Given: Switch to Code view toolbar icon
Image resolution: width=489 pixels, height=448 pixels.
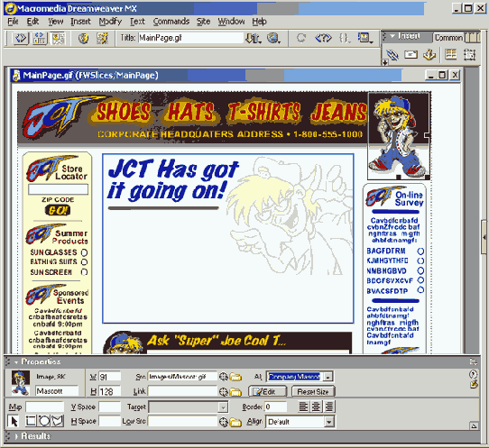Looking at the screenshot, I should click(x=21, y=39).
